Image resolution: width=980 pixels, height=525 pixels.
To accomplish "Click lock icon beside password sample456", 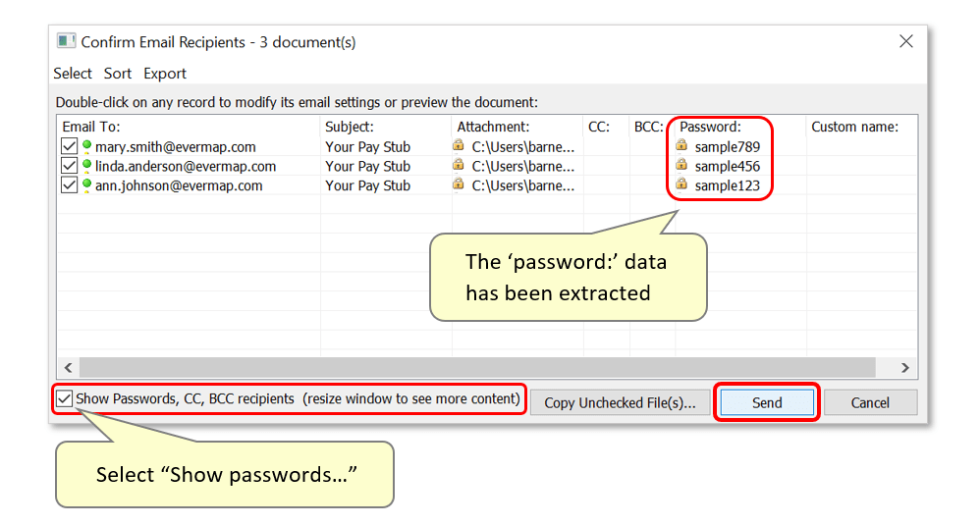I will (681, 165).
